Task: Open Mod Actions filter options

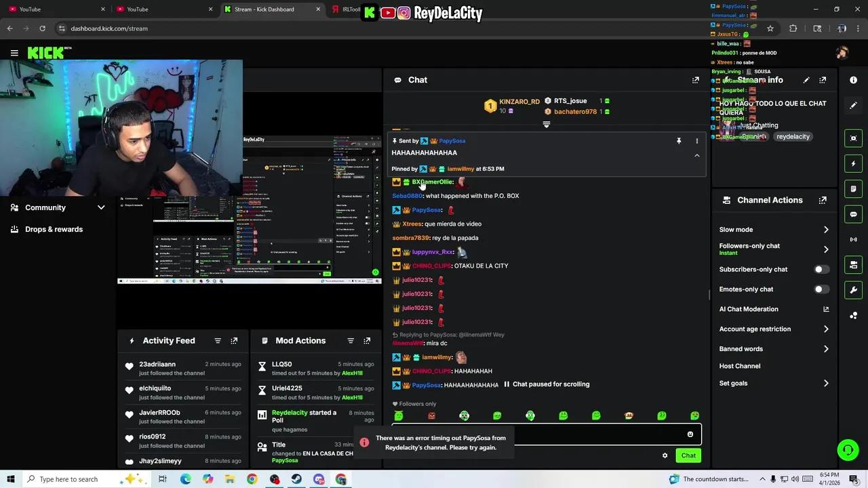Action: coord(351,341)
